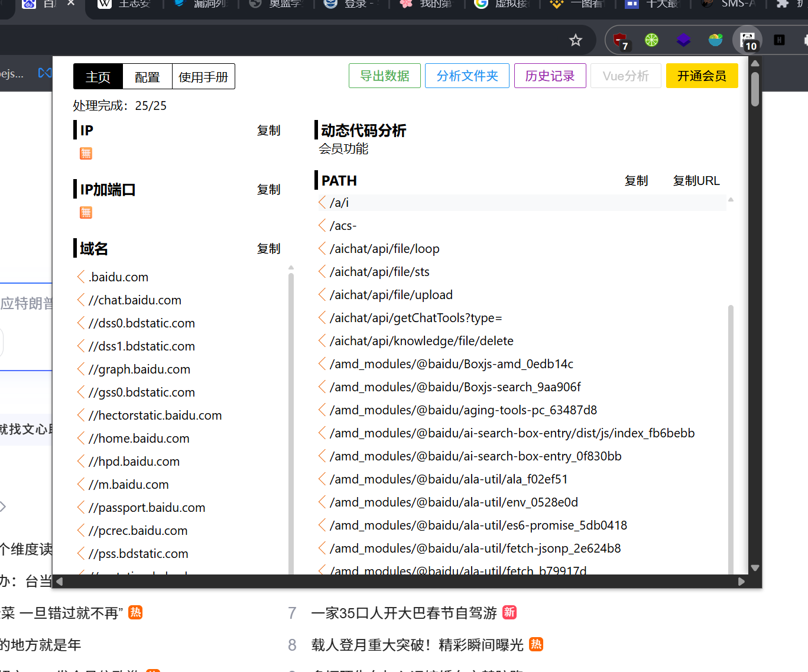Image resolution: width=808 pixels, height=672 pixels.
Task: Click the popup horizontal scrollbar right arrow
Action: pos(741,582)
